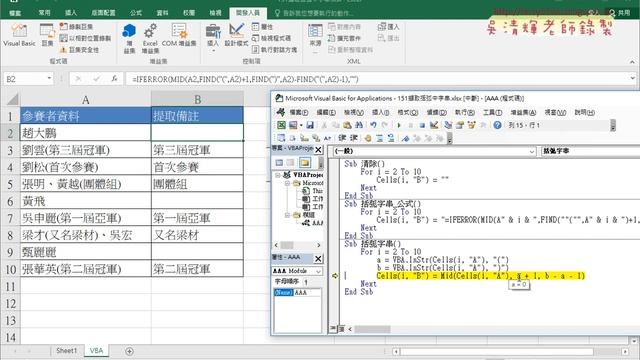Click the Toggle Breakpoint hand icon
Screen dimensions: 640x360
tap(368, 138)
